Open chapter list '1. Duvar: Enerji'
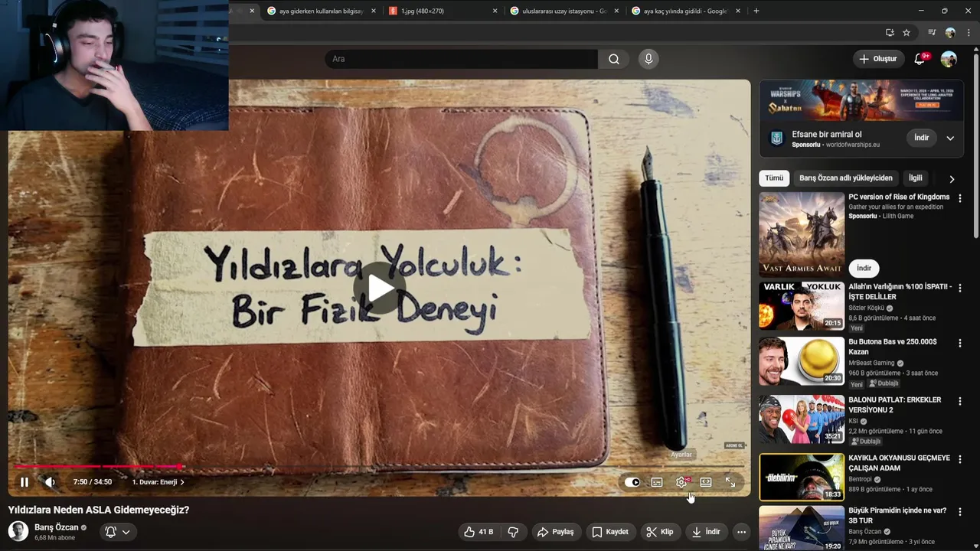Viewport: 980px width, 551px height. pyautogui.click(x=158, y=482)
